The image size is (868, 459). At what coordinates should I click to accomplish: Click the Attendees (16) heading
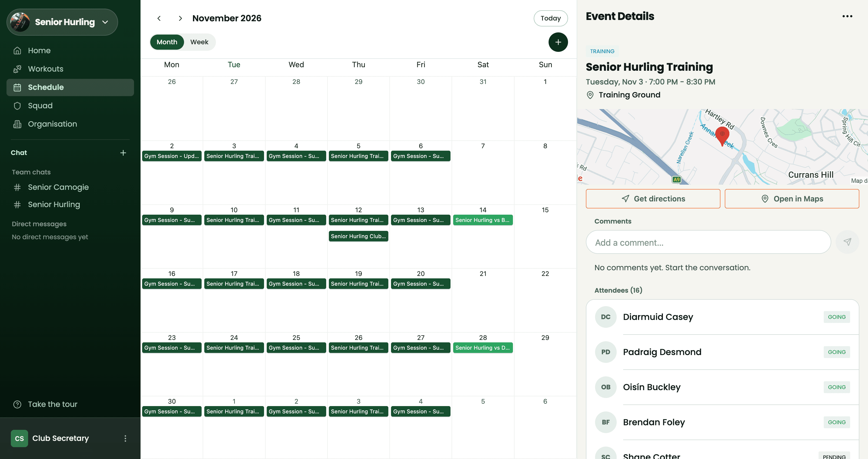[618, 290]
